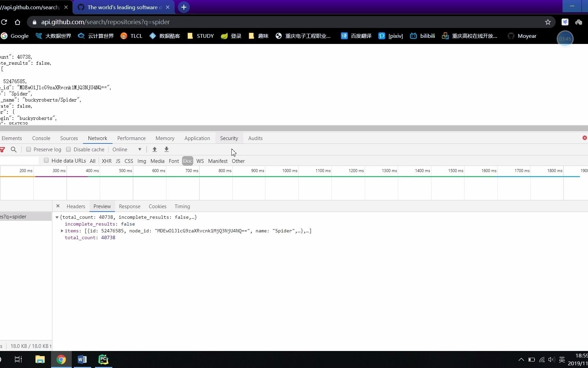
Task: Collapse the total_count JSON object
Action: tap(57, 217)
